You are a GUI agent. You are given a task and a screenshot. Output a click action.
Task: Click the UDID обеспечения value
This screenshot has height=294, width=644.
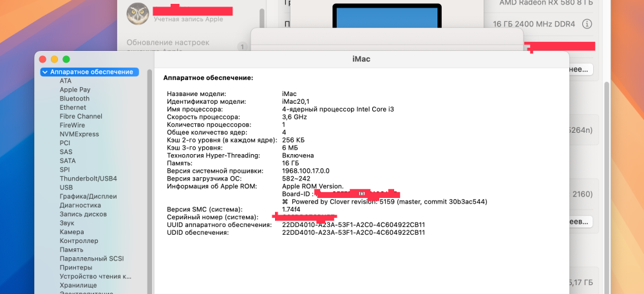[x=354, y=233]
